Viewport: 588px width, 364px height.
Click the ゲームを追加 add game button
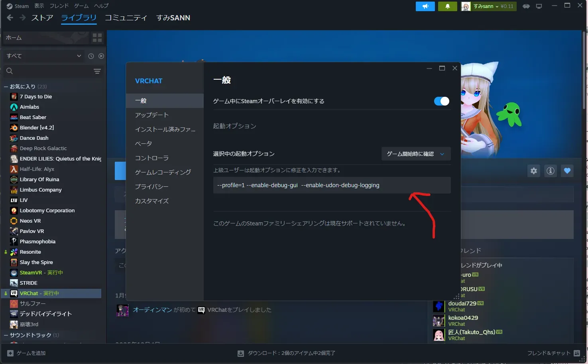[27, 353]
